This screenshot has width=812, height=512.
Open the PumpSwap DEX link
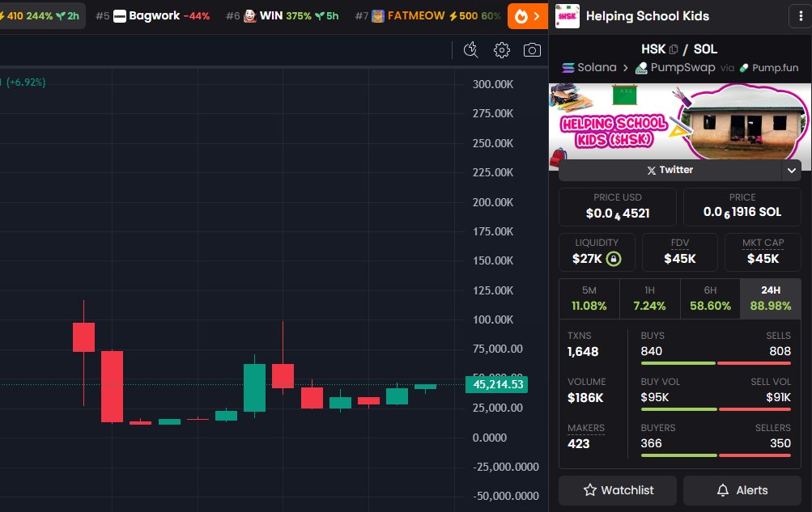pyautogui.click(x=674, y=68)
